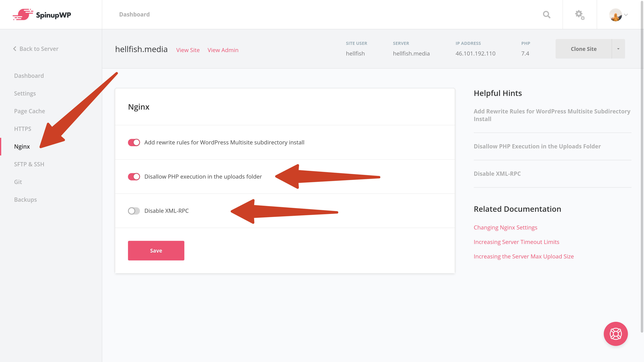Open Backups in the sidebar
The height and width of the screenshot is (362, 644).
click(x=25, y=200)
